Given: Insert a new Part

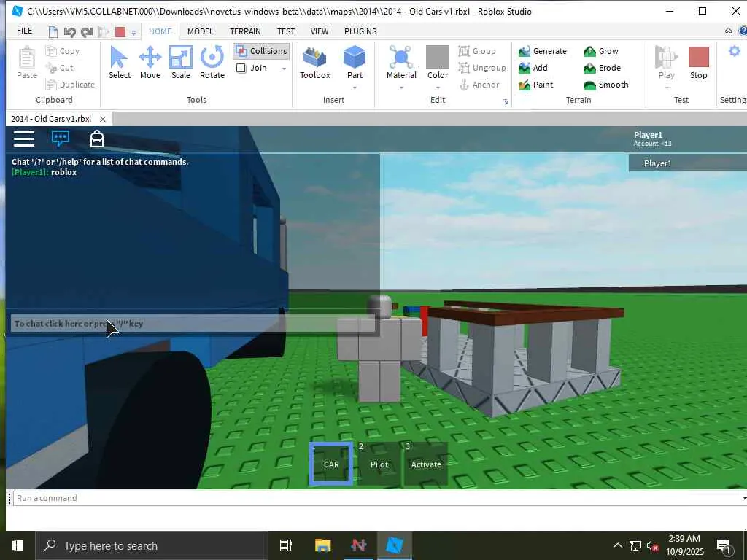Looking at the screenshot, I should pos(355,58).
